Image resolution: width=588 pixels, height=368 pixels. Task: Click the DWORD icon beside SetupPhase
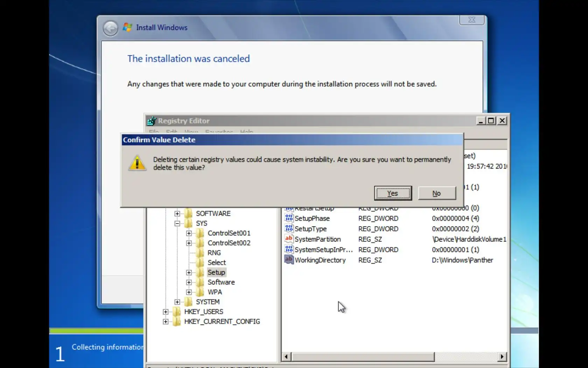click(289, 218)
